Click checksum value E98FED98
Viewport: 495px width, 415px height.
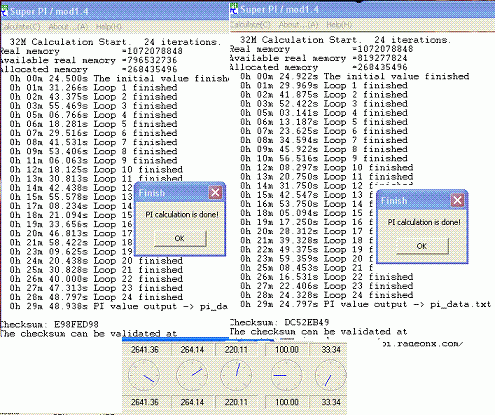point(76,324)
